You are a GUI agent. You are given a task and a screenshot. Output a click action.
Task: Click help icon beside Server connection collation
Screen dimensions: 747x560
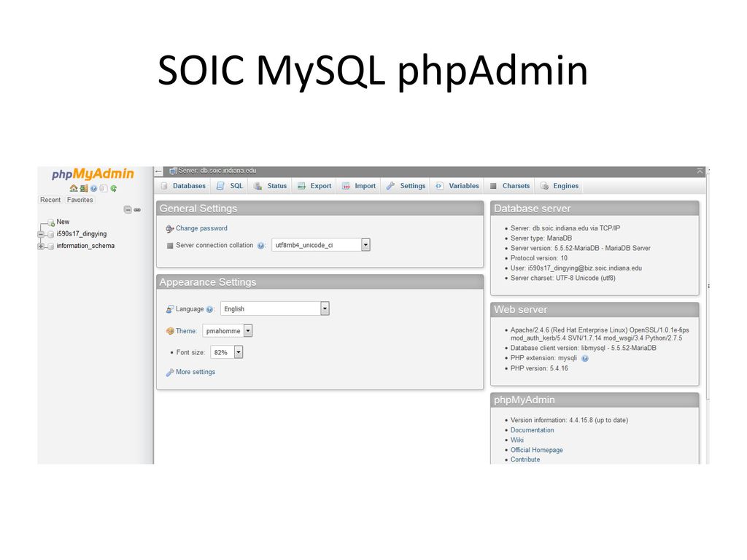pos(261,246)
